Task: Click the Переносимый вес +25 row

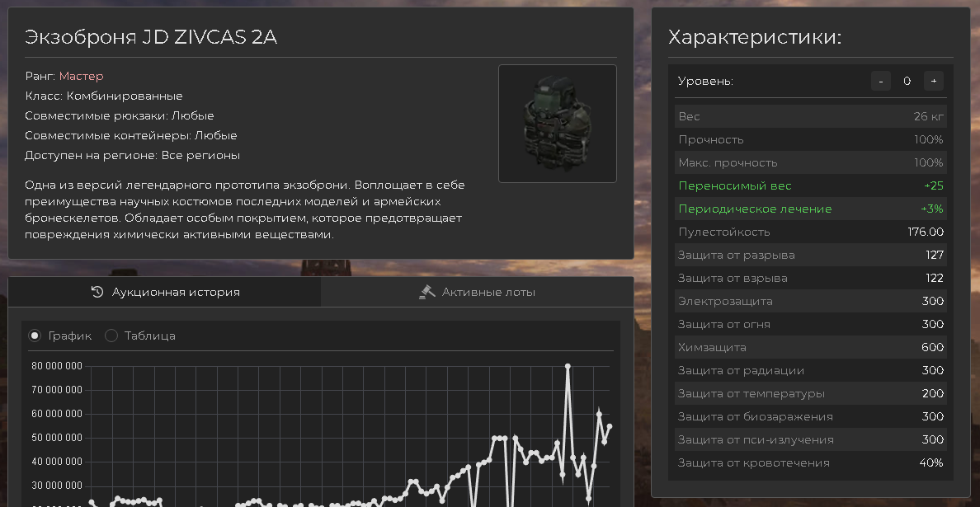Action: pyautogui.click(x=811, y=185)
